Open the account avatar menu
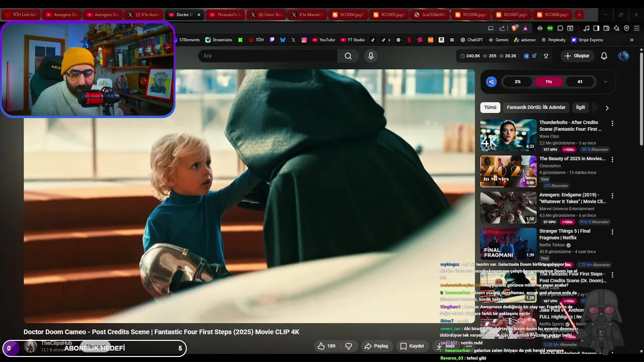644x362 pixels. 623,56
